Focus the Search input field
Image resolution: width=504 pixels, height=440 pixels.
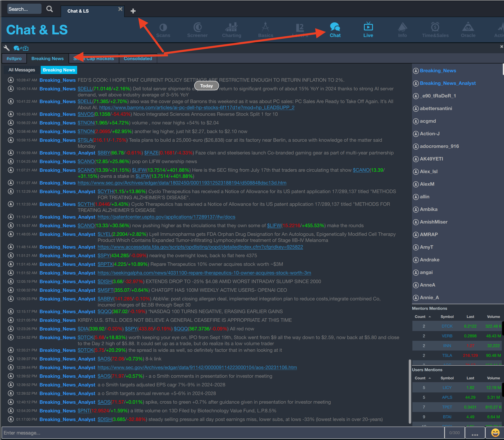pyautogui.click(x=24, y=9)
